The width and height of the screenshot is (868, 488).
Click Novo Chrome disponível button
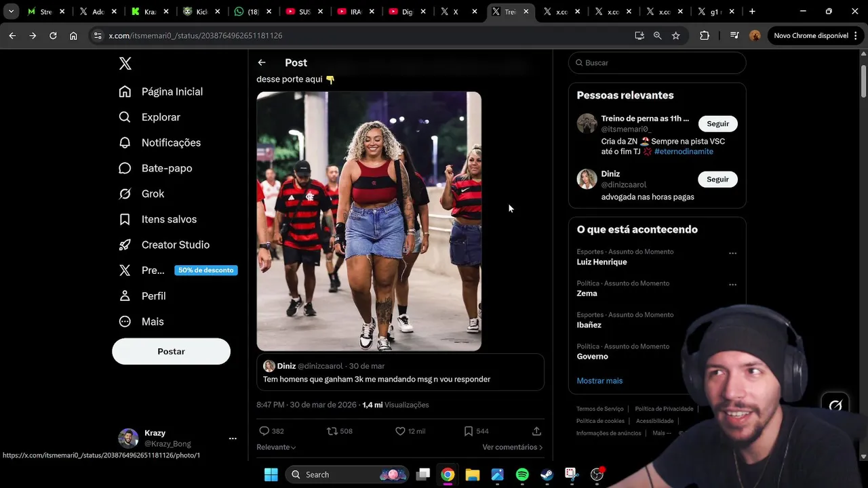pyautogui.click(x=815, y=35)
